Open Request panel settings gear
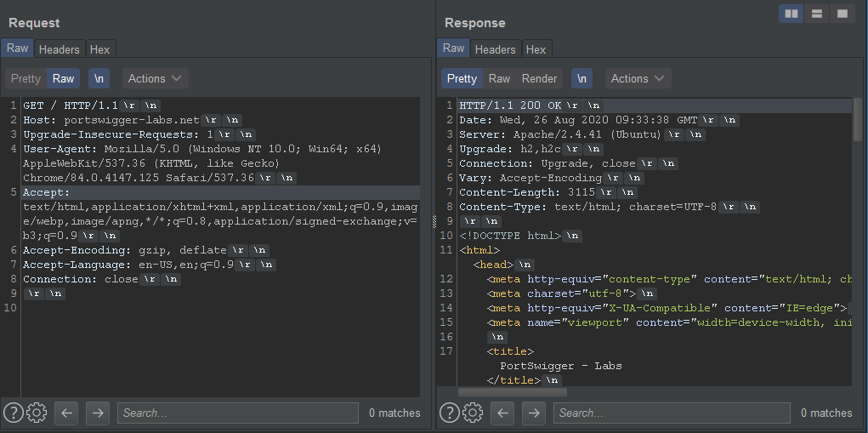This screenshot has height=433, width=868. tap(37, 413)
